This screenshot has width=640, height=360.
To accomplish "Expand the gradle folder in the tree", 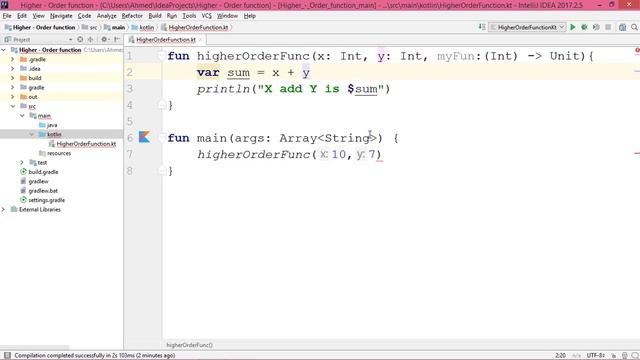I will tap(12, 87).
